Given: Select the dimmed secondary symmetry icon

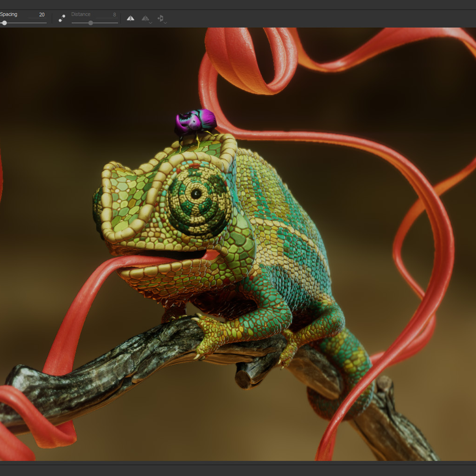Looking at the screenshot, I should [x=146, y=18].
